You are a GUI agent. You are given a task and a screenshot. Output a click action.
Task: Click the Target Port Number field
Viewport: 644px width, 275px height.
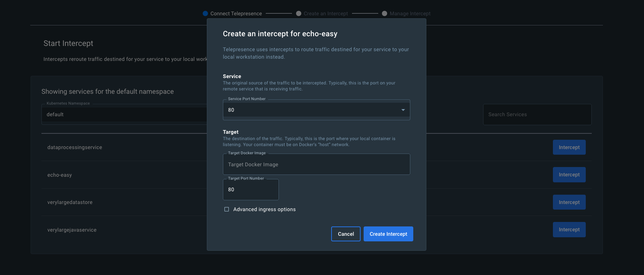[251, 189]
